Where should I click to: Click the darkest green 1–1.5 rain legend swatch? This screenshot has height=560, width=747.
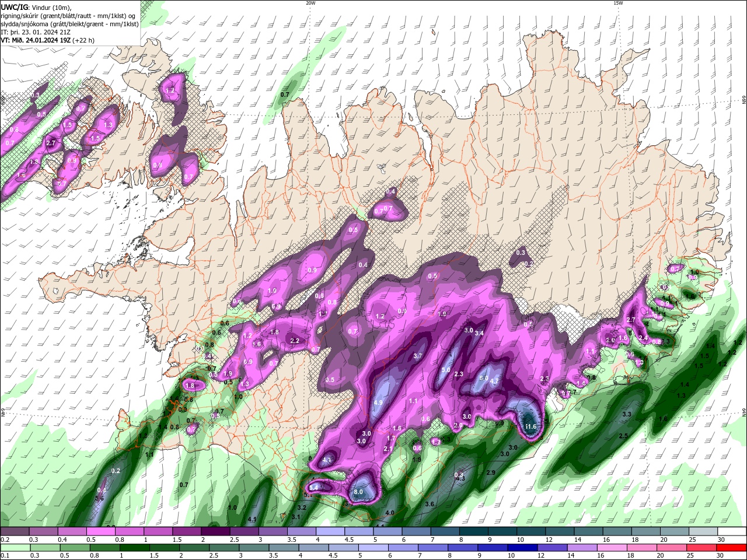point(135,547)
